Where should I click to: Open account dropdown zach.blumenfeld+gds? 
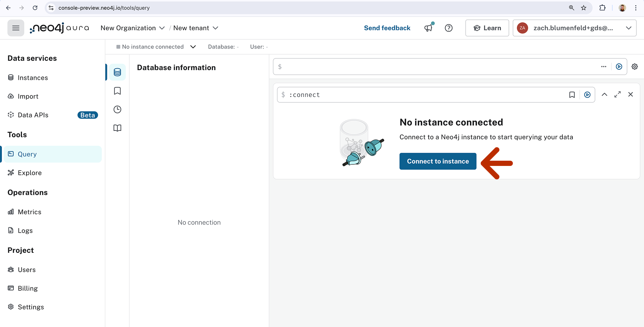pyautogui.click(x=574, y=28)
